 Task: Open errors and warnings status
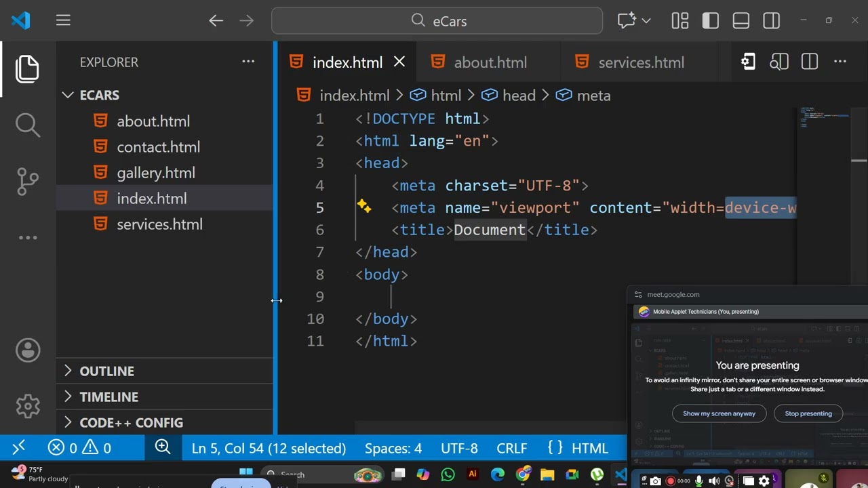coord(79,448)
